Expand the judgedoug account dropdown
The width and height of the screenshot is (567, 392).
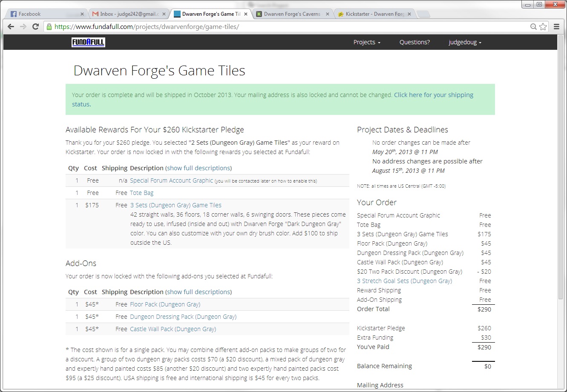coord(465,42)
